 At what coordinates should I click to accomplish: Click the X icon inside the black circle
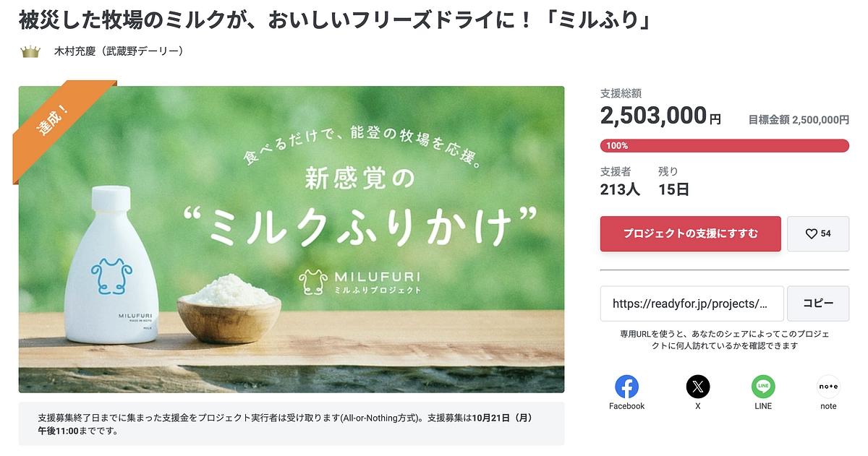coord(697,387)
